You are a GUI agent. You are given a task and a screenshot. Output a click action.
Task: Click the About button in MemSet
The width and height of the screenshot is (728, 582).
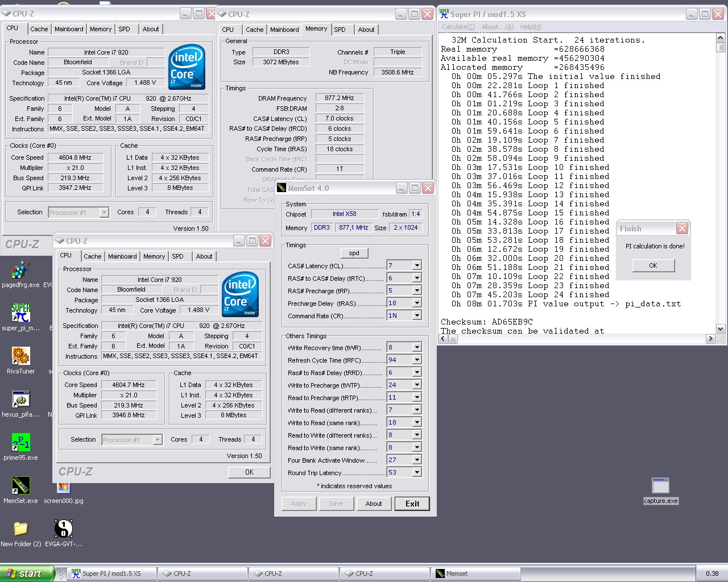[374, 504]
